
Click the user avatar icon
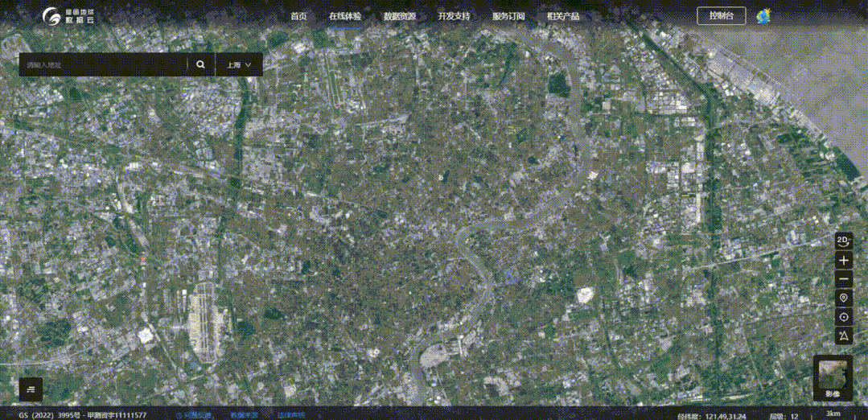[763, 16]
